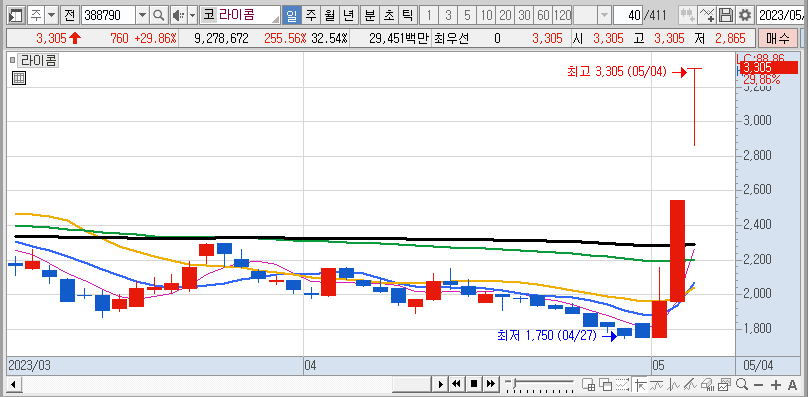This screenshot has height=397, width=808.
Task: Click the dotted-frame chart icon
Action: coord(623,384)
